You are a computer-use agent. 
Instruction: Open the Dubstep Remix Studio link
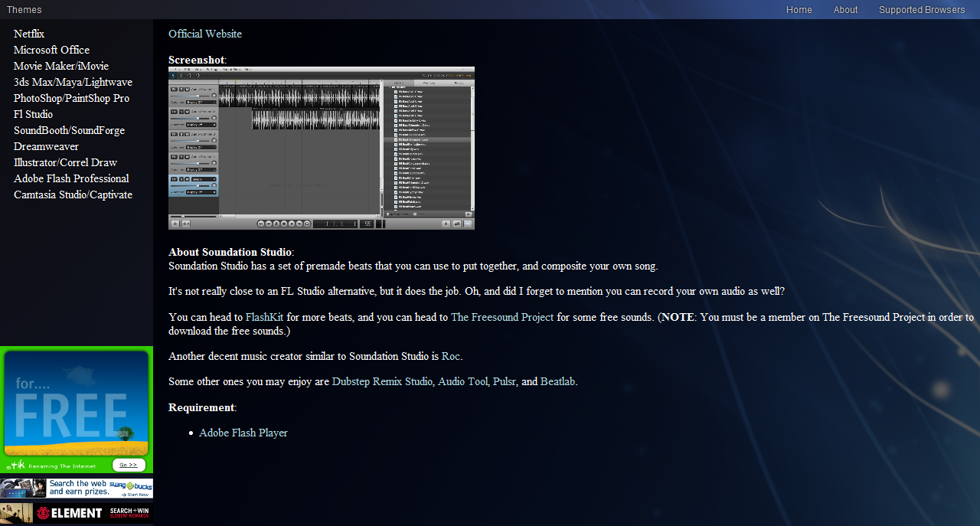[382, 381]
